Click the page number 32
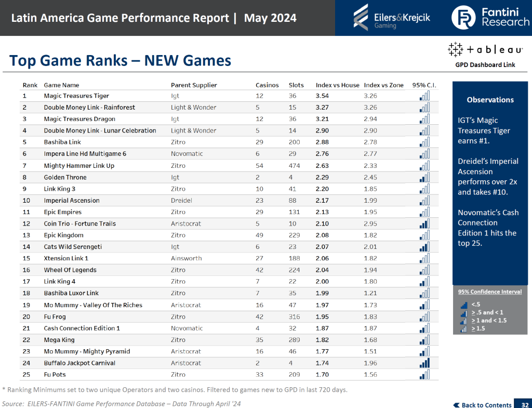532x408 pixels. pos(525,404)
